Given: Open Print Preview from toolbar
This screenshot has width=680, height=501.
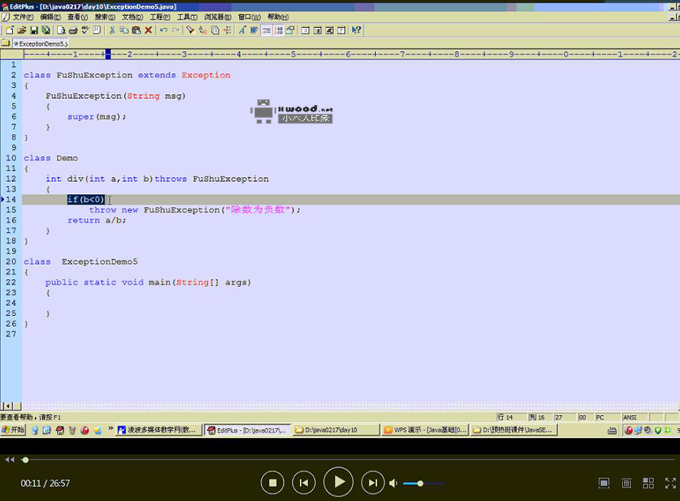Looking at the screenshot, I should pyautogui.click(x=61, y=30).
